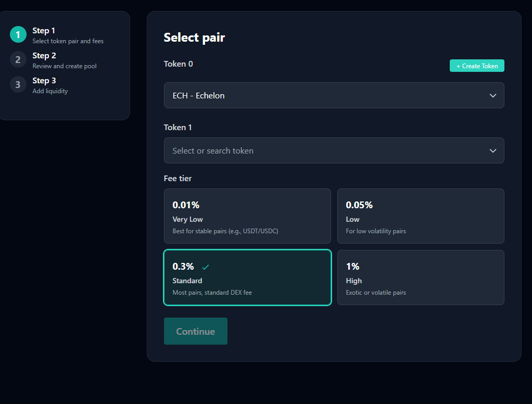Go to Step 1 select token pair
This screenshot has height=404, width=532.
tap(68, 35)
